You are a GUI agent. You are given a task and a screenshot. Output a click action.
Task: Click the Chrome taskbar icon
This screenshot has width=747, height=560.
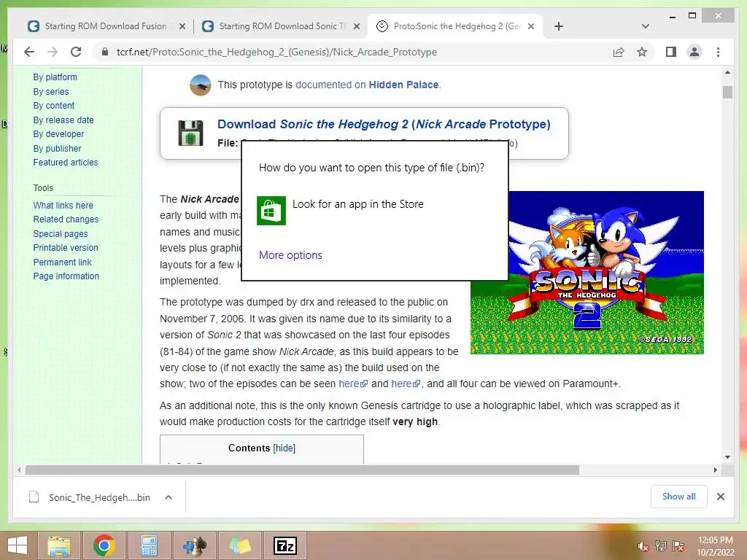tap(104, 545)
